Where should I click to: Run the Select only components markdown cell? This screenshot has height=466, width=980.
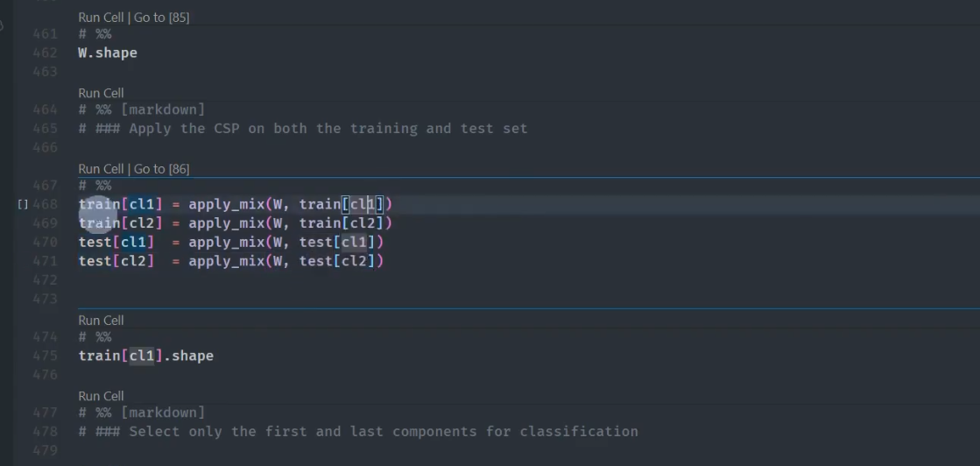101,396
